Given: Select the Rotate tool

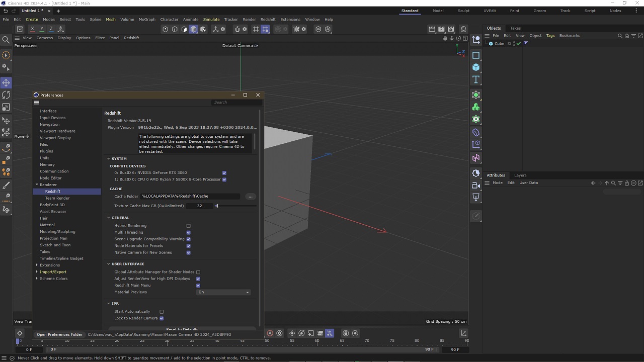Looking at the screenshot, I should point(6,95).
